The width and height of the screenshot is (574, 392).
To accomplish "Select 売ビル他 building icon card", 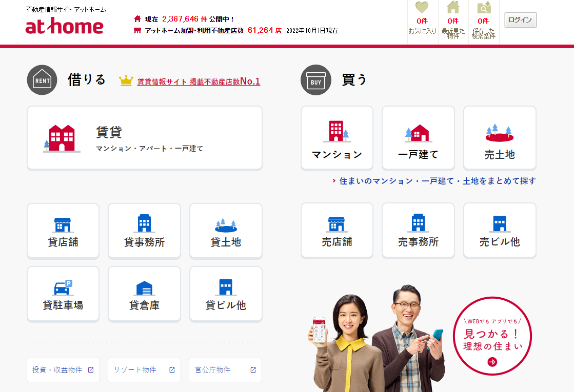I will 500,231.
